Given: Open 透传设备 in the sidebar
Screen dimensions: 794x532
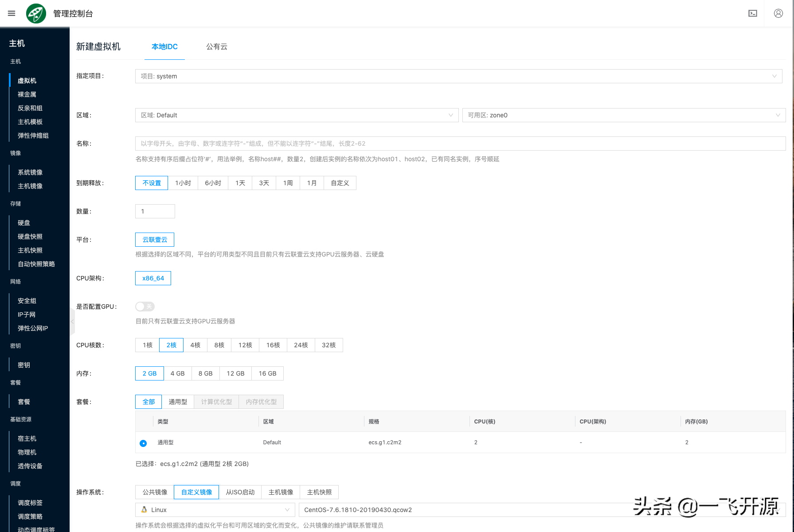Looking at the screenshot, I should tap(30, 466).
